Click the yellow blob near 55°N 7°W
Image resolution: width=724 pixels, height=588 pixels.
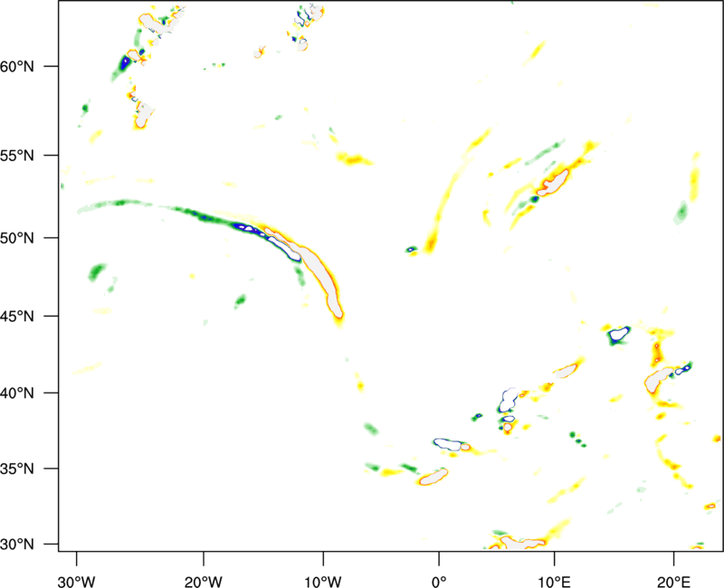(x=354, y=159)
